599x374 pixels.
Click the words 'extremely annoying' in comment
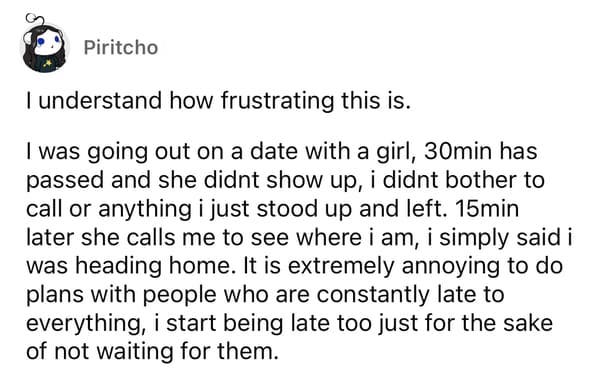pos(394,266)
